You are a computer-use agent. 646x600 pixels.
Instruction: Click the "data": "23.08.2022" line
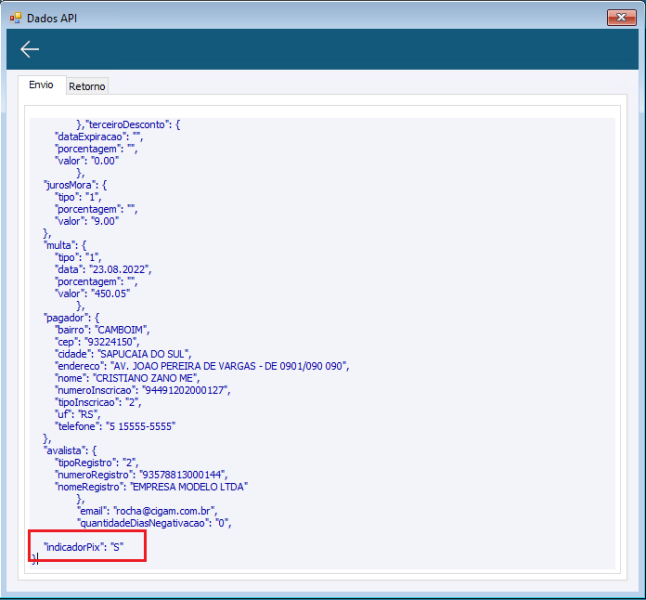pos(103,269)
